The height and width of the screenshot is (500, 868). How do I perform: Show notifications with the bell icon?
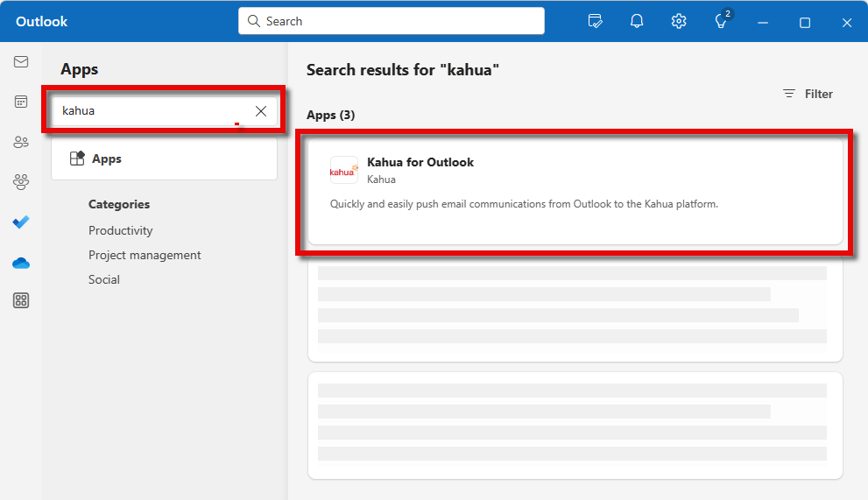637,22
